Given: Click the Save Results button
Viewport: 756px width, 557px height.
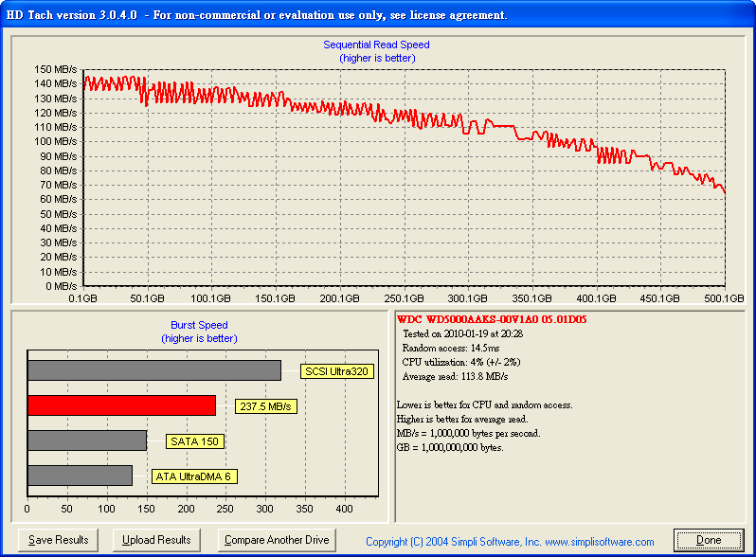Looking at the screenshot, I should [59, 540].
